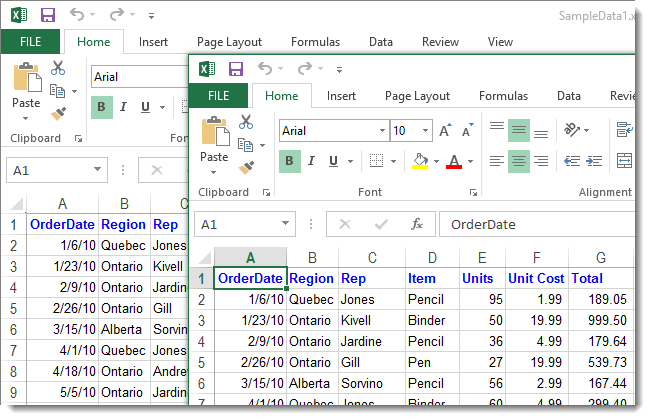
Task: Select Format Painter brush in front window
Action: point(246,166)
